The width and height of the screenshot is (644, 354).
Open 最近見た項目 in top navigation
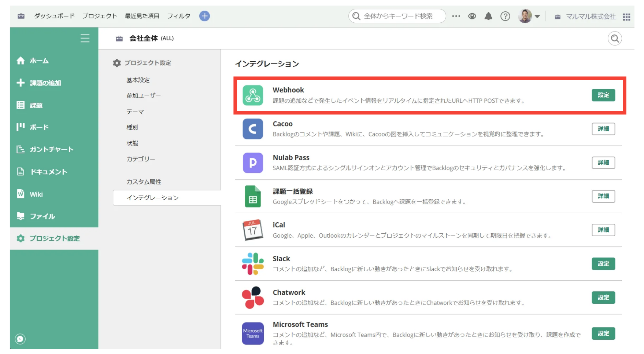142,16
